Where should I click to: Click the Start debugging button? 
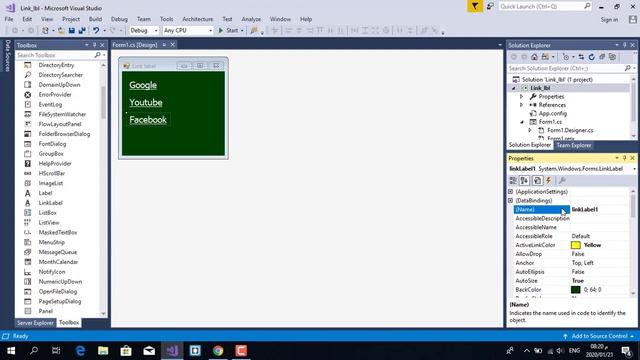(231, 31)
